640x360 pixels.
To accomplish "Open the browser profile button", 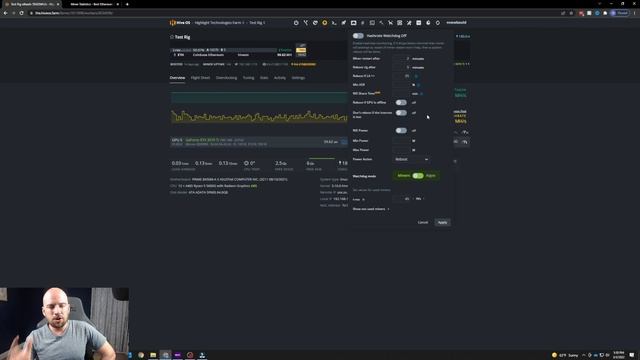I will pos(620,13).
